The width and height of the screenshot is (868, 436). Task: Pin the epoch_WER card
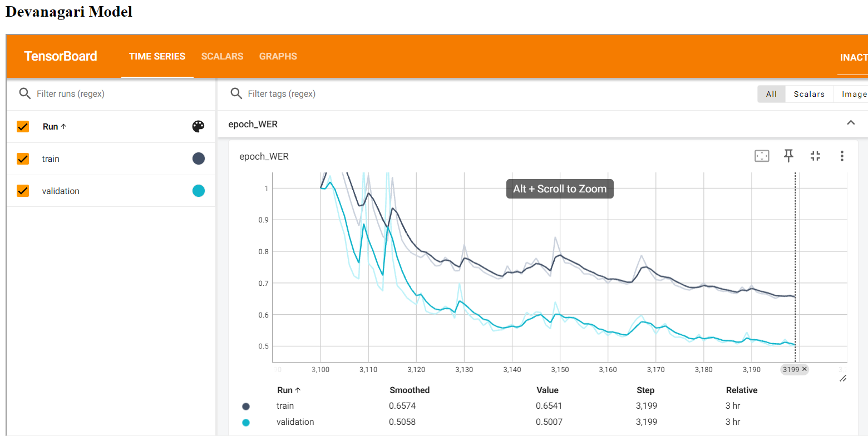coord(788,156)
